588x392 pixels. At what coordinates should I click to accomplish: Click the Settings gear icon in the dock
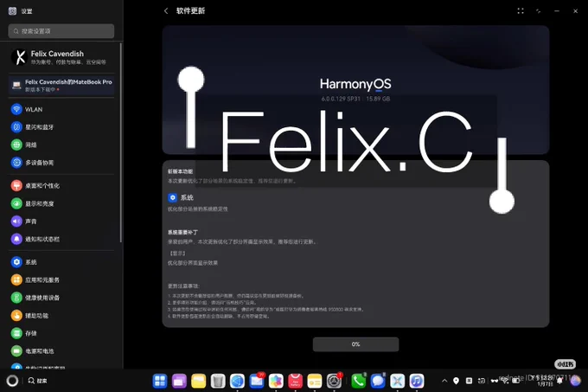pos(334,381)
